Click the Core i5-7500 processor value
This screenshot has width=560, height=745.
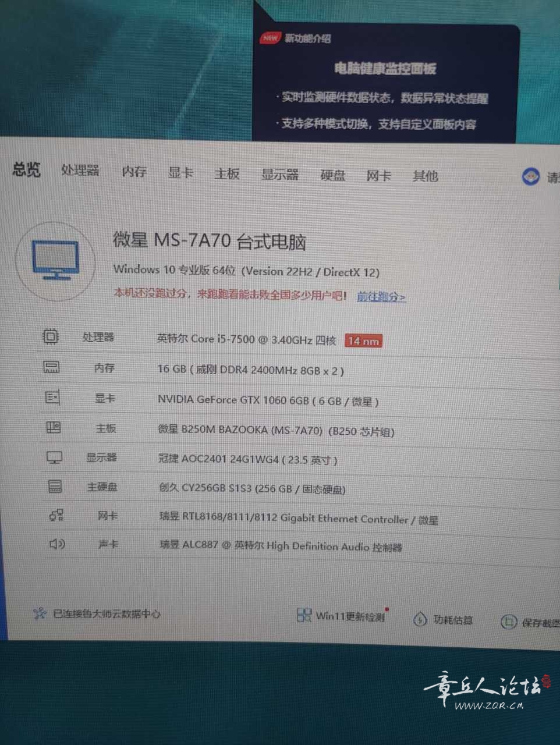tap(247, 340)
